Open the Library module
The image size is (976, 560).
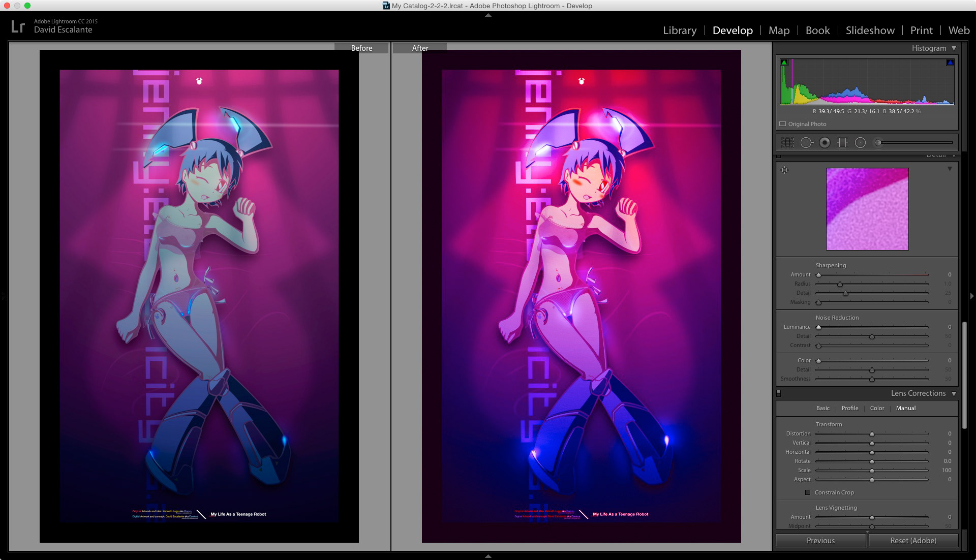pos(680,30)
